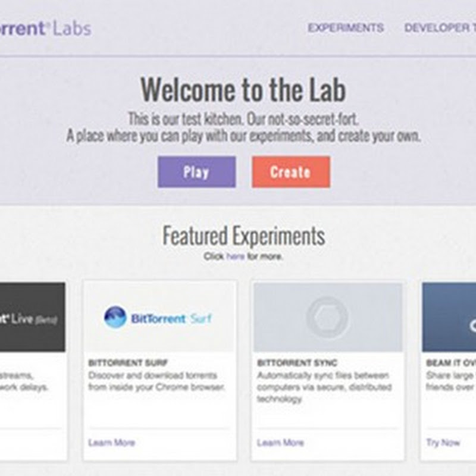Click the BitTorrent Surf globe icon
The height and width of the screenshot is (476, 476).
coord(115,317)
